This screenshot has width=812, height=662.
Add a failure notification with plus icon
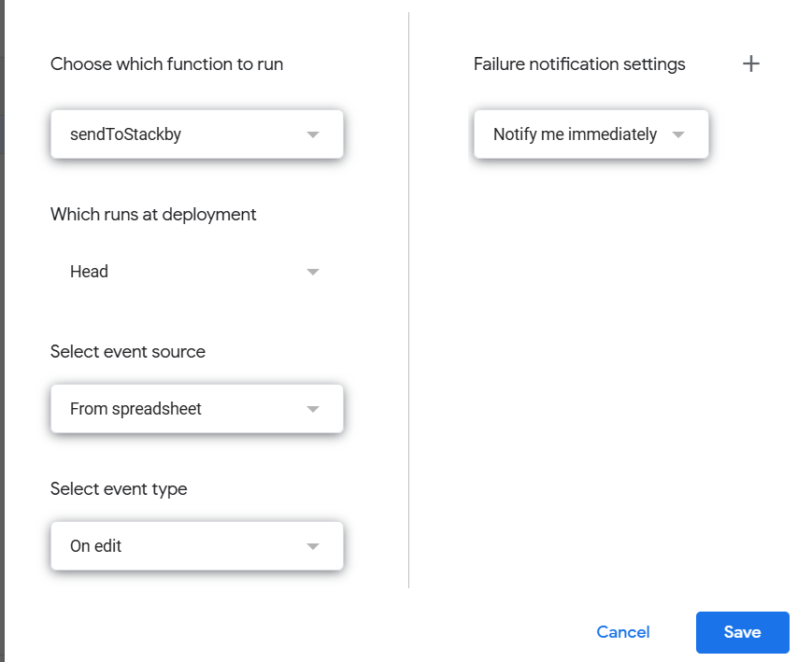coord(750,63)
